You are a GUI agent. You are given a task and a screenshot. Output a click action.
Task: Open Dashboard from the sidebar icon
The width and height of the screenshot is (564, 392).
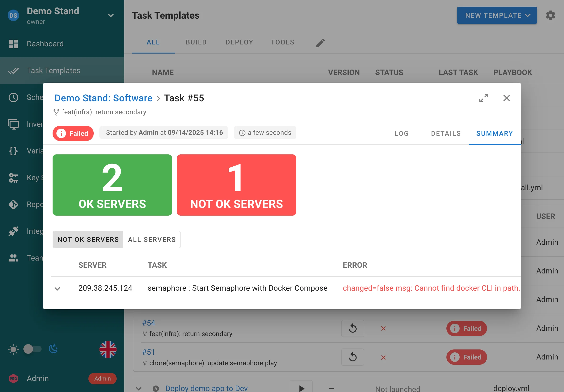(13, 44)
